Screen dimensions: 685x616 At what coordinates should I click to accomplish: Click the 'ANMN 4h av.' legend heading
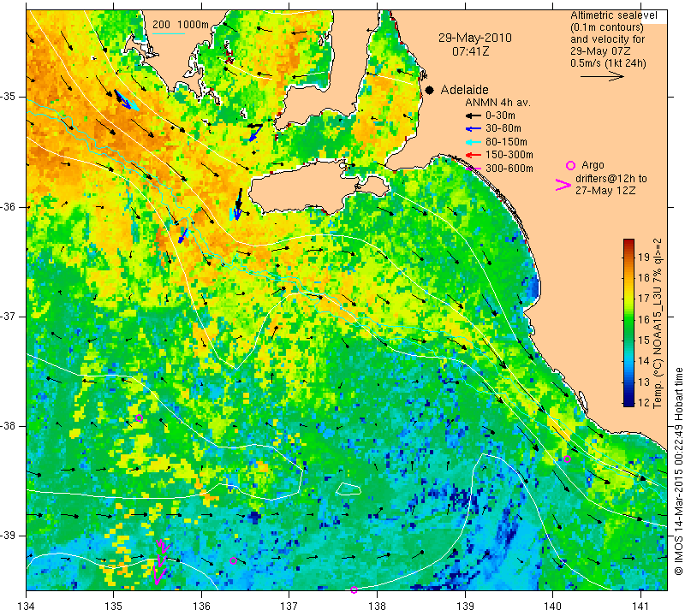pos(497,103)
